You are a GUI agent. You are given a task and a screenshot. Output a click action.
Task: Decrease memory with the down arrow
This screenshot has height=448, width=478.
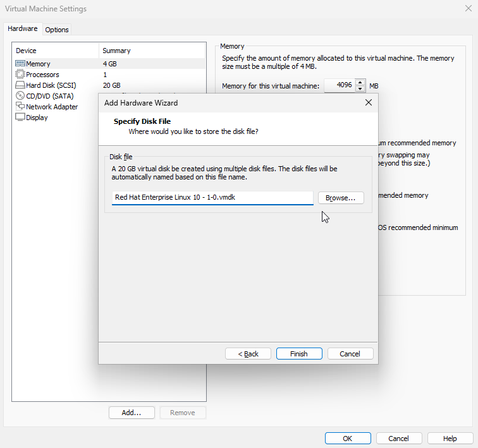click(360, 89)
